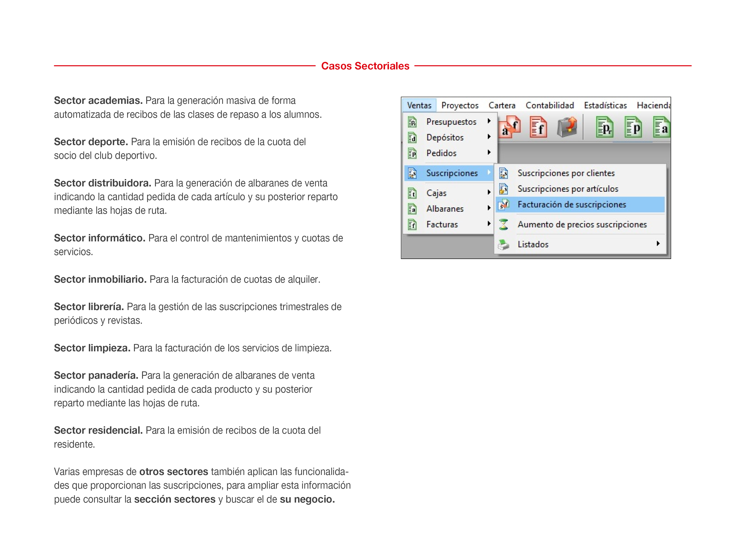The width and height of the screenshot is (731, 560).
Task: Click the red 'f' invoice toolbar icon
Action: pyautogui.click(x=538, y=127)
